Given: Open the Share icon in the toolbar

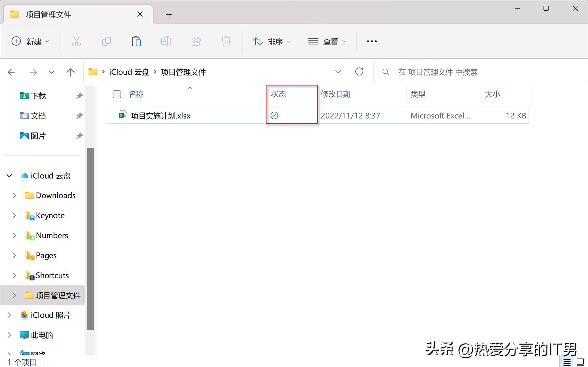Looking at the screenshot, I should 196,41.
